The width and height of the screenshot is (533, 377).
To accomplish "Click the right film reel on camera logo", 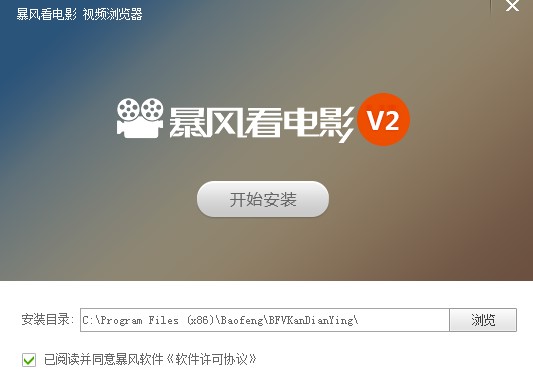I will [x=152, y=108].
